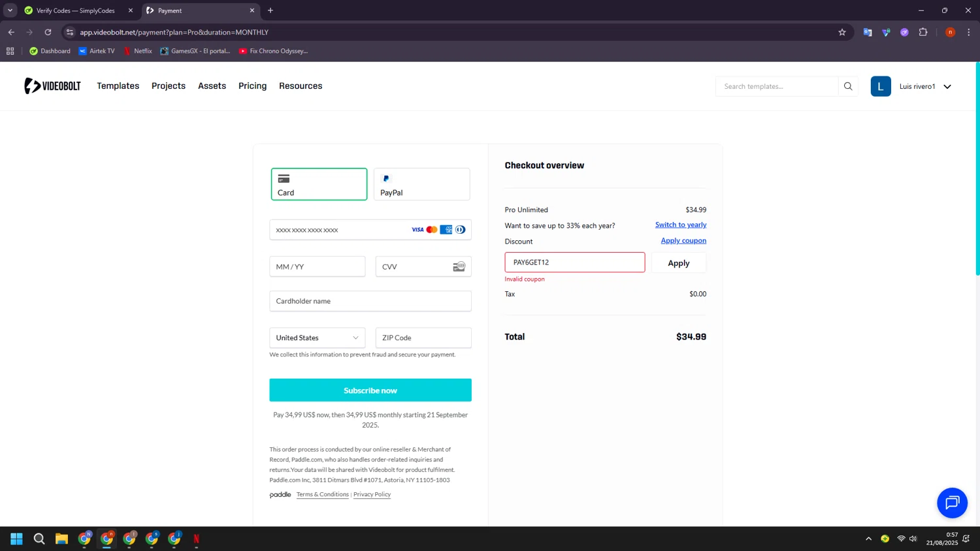The width and height of the screenshot is (980, 551).
Task: Click the Wi-Fi icon in system tray
Action: (x=901, y=539)
